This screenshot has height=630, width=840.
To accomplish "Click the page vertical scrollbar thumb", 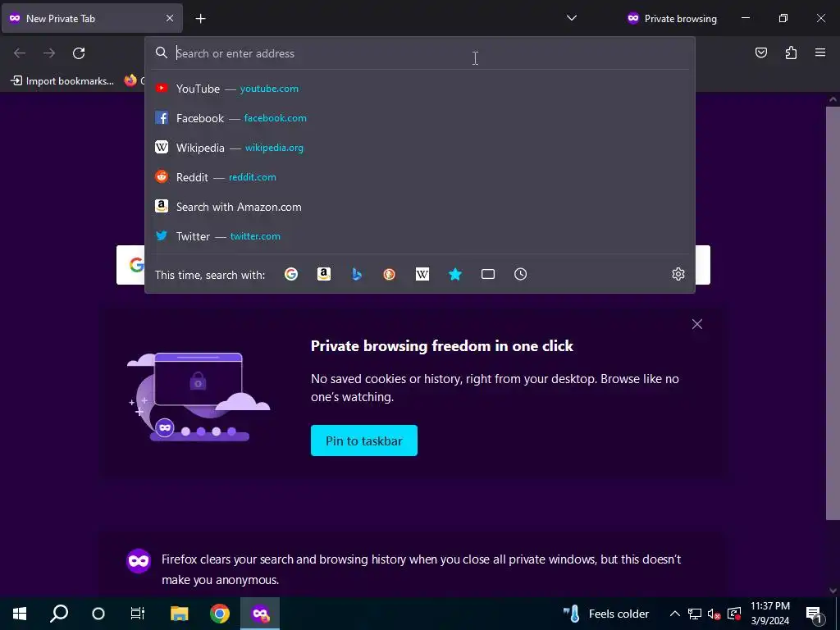I will tap(833, 313).
